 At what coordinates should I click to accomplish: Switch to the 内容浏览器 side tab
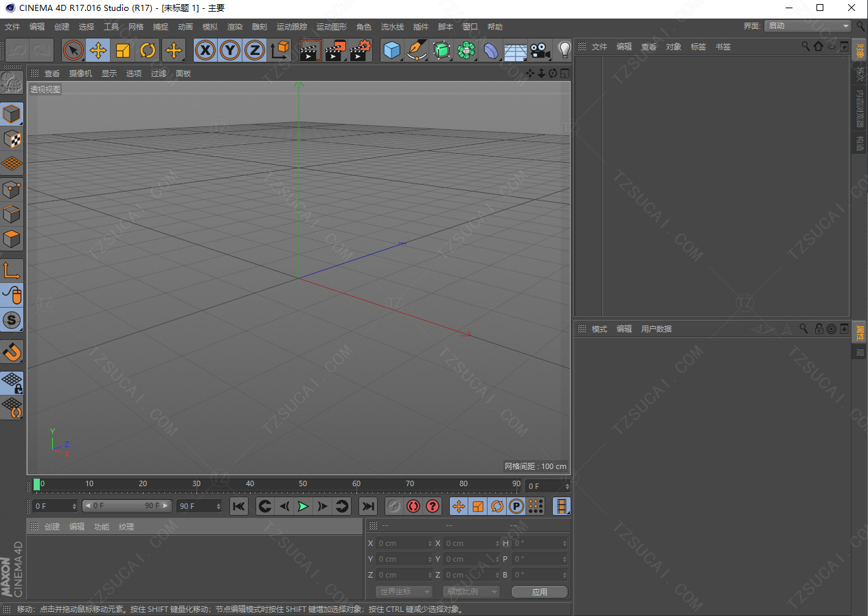point(860,108)
